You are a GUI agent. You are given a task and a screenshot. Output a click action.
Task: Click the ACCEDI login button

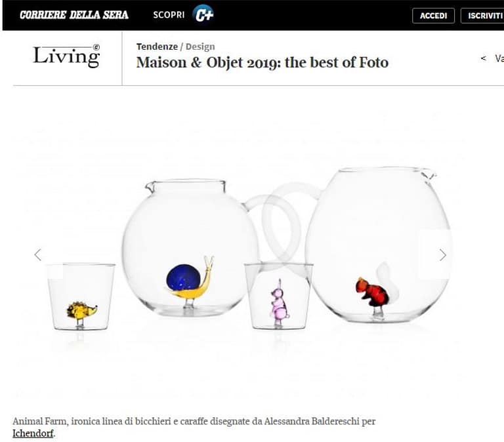tap(433, 16)
